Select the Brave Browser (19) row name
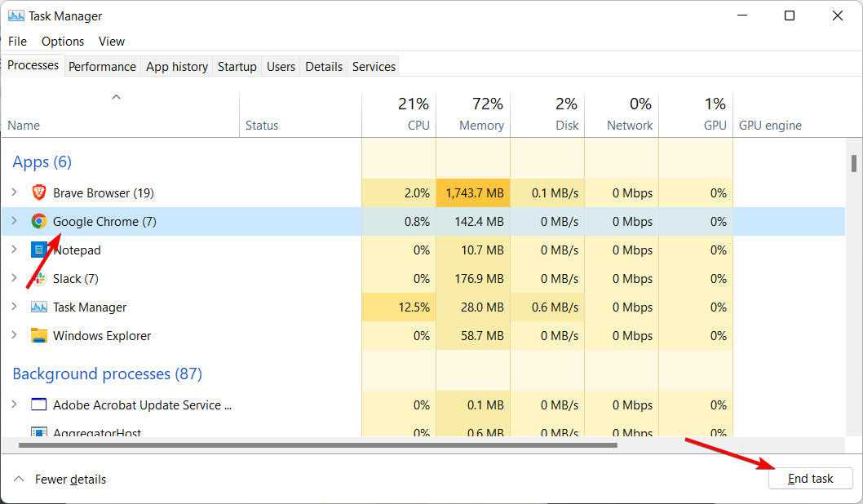Image resolution: width=863 pixels, height=504 pixels. click(x=104, y=193)
